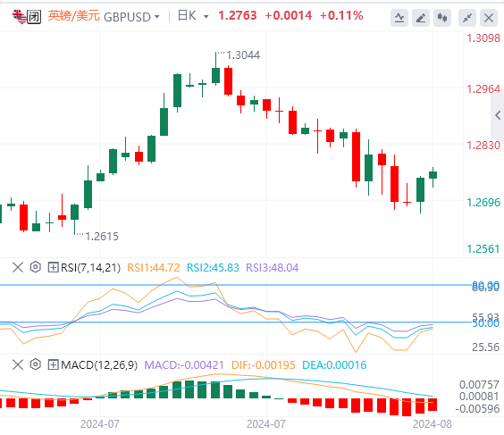This screenshot has width=504, height=435.
Task: Remove the RSI indicator panel
Action: click(18, 267)
